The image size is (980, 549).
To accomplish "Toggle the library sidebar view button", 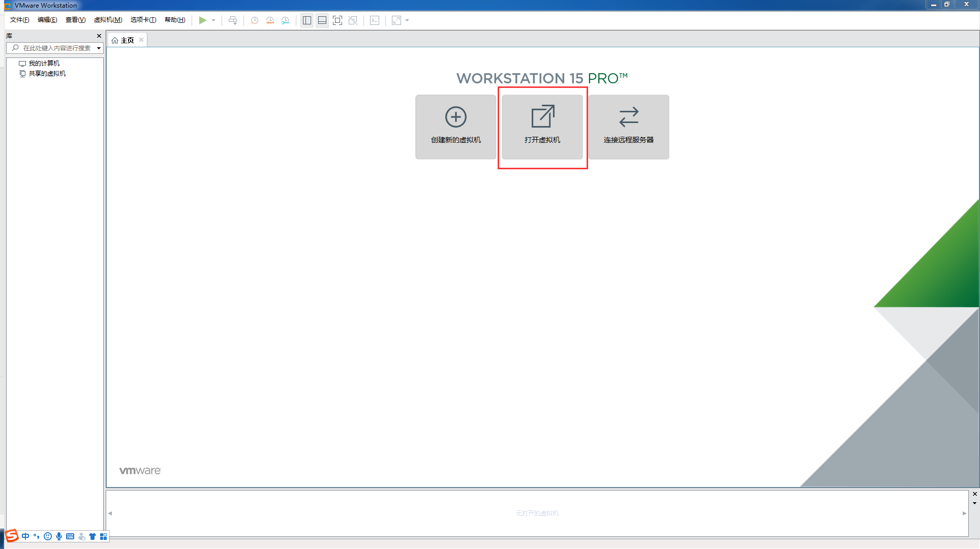I will pos(307,20).
